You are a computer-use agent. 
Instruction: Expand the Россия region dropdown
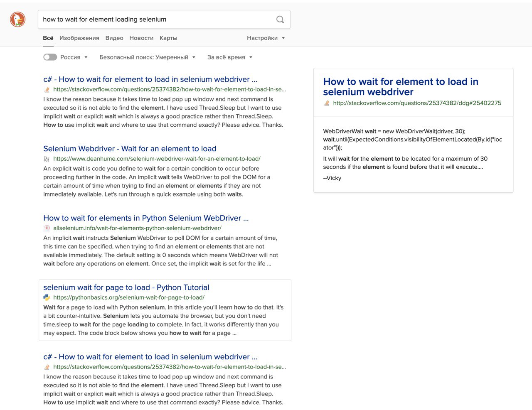click(74, 57)
